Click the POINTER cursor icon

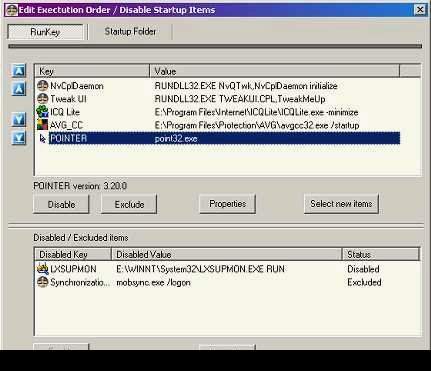[42, 138]
